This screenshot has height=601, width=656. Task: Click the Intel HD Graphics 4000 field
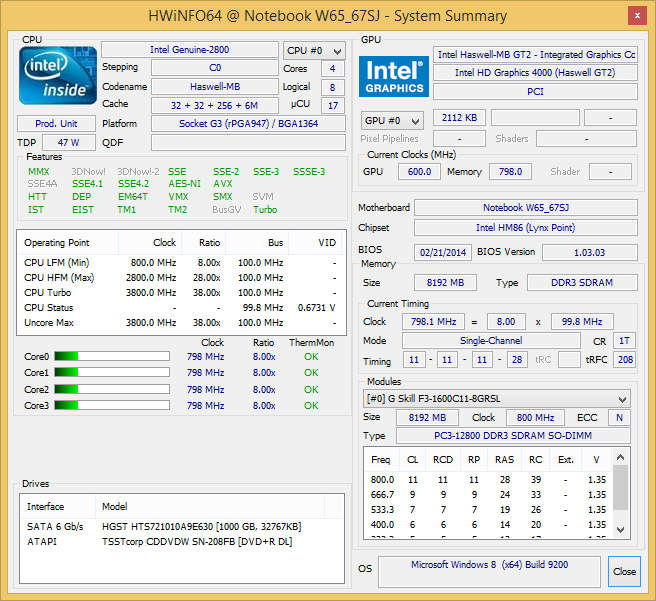coord(536,73)
